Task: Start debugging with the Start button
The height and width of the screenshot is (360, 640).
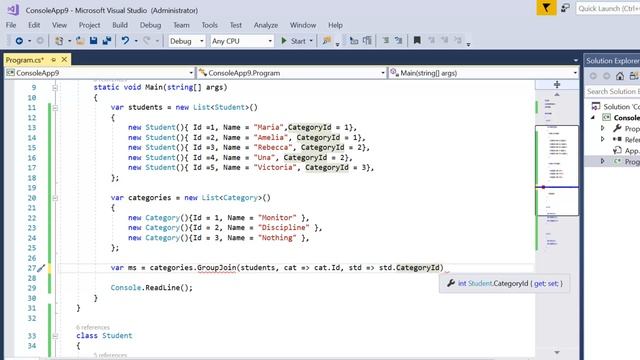Action: [x=293, y=41]
